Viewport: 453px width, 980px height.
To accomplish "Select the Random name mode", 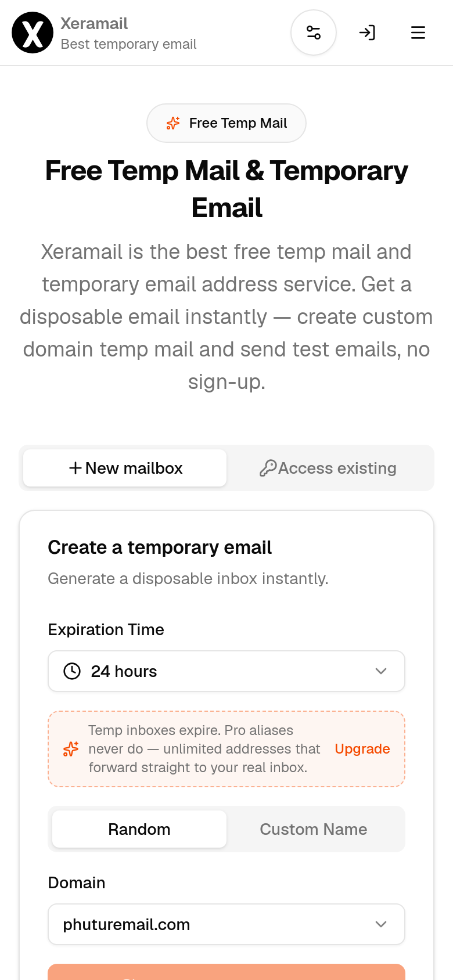I will point(139,829).
